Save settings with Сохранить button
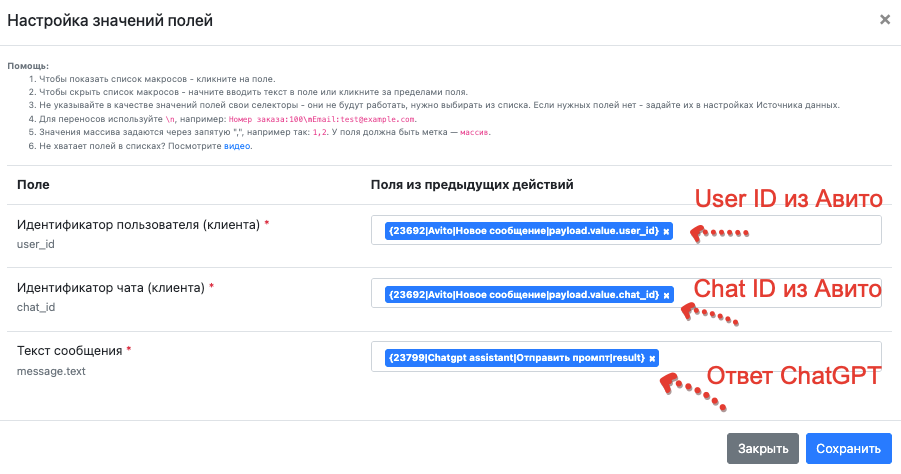Image resolution: width=901 pixels, height=474 pixels. (848, 449)
